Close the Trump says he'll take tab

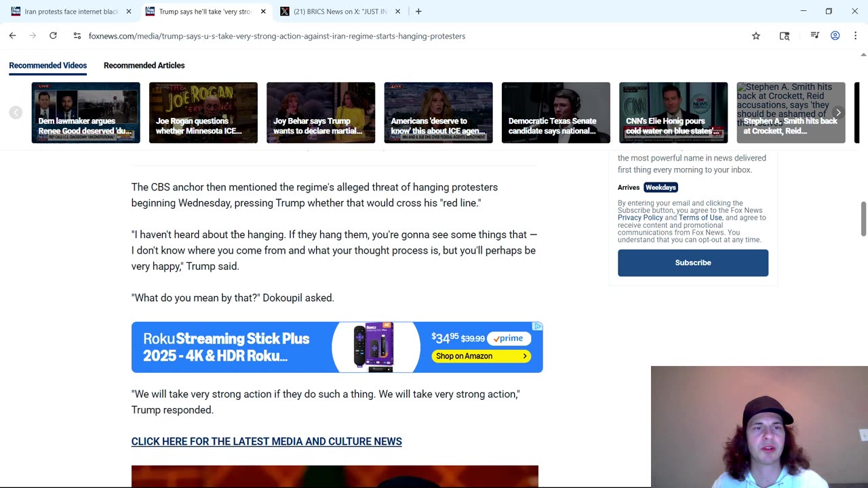click(x=263, y=12)
